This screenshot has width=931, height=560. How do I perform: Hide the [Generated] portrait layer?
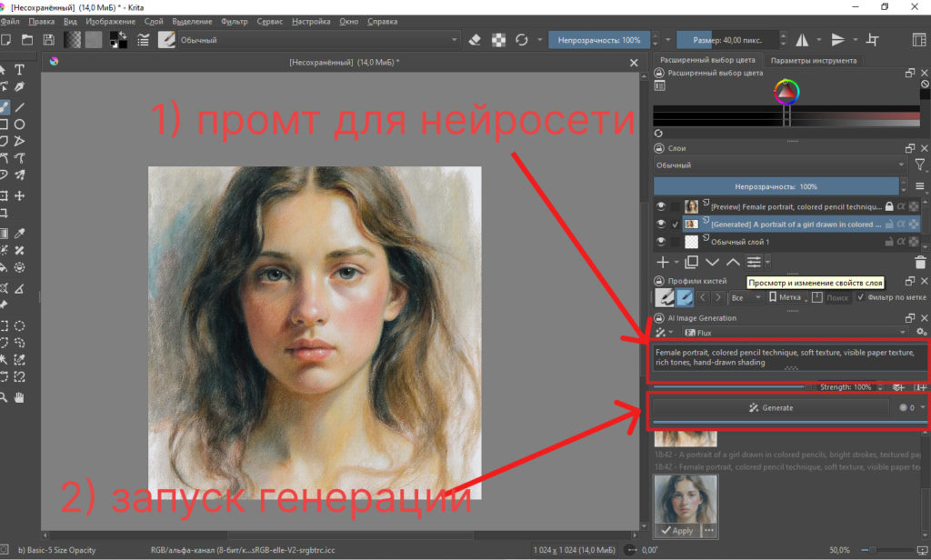click(660, 225)
